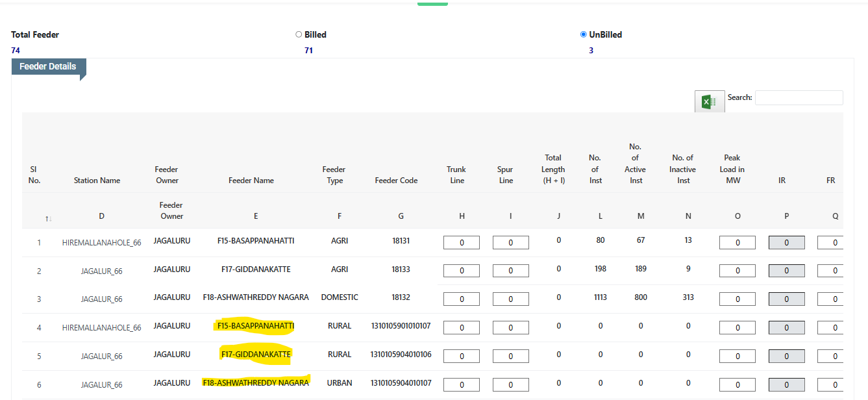This screenshot has height=400, width=868.
Task: Click inactive inst value 313
Action: tap(688, 297)
